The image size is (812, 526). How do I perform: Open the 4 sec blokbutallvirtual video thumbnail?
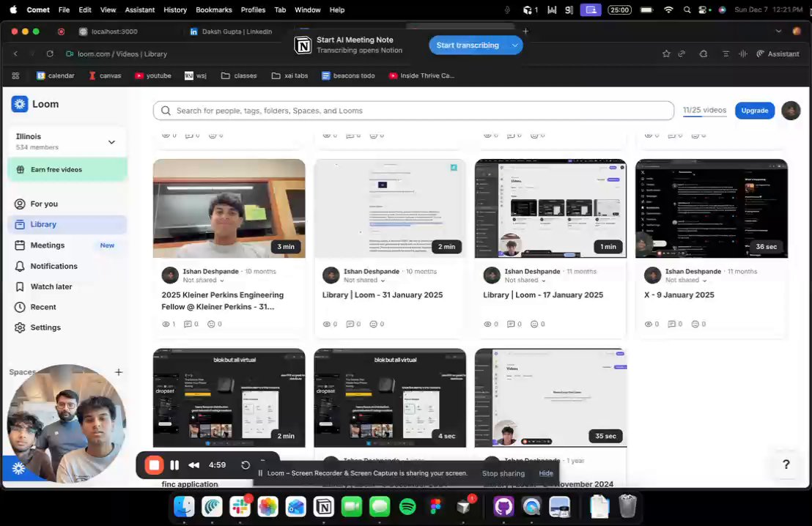pos(390,398)
